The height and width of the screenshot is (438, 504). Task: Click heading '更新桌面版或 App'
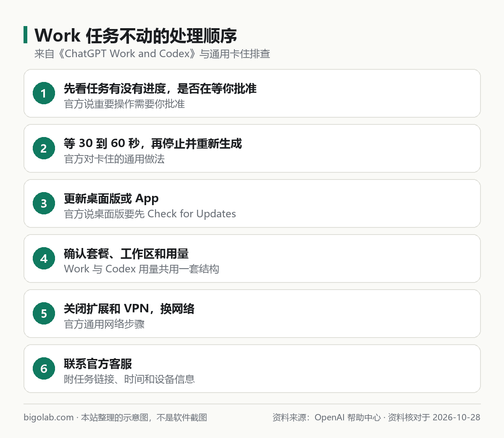[x=111, y=199]
